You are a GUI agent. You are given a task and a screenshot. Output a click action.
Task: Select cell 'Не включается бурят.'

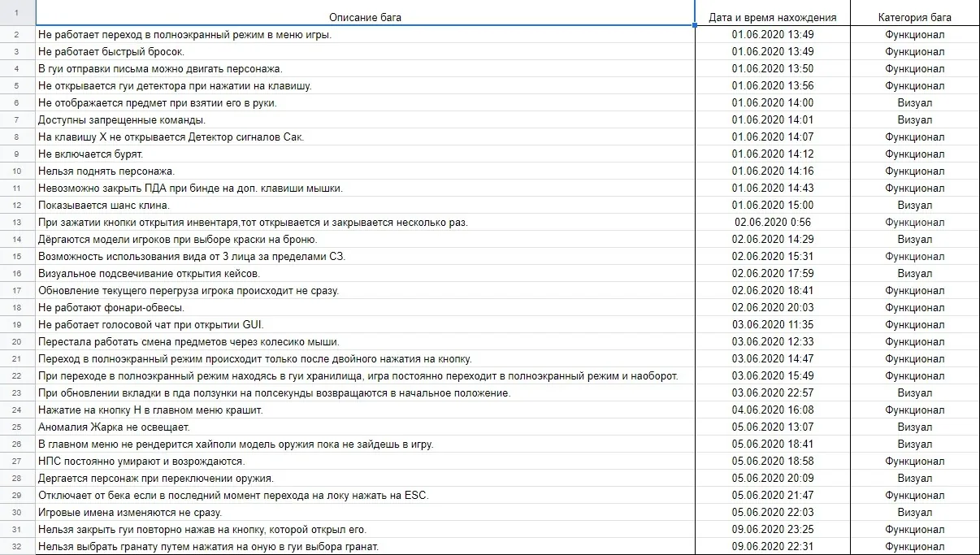pyautogui.click(x=365, y=154)
